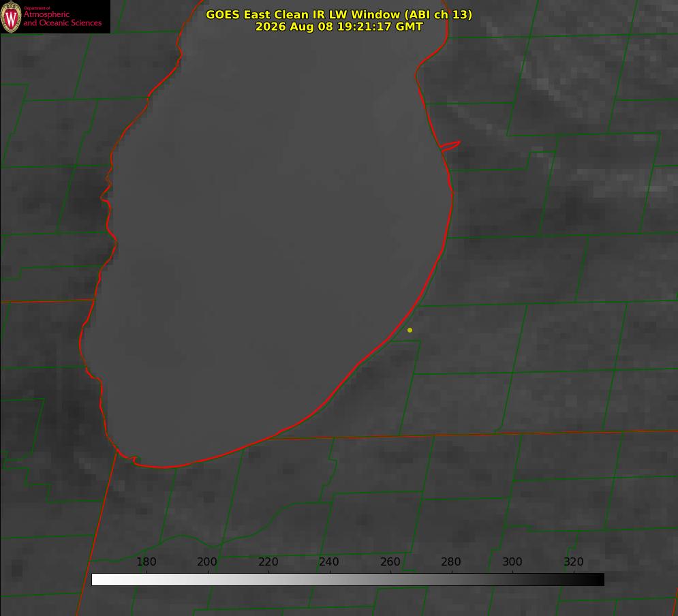Click the 300 colorbar label
The image size is (678, 616).
(512, 561)
